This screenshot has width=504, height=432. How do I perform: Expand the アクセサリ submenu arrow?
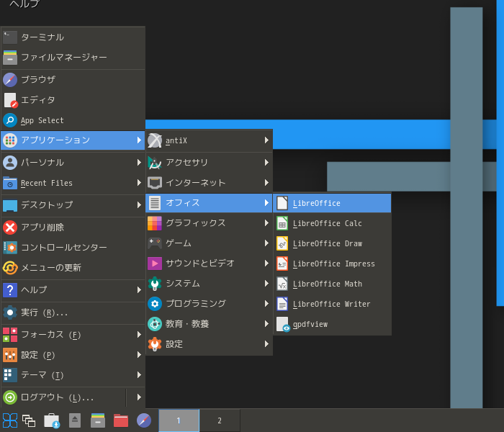266,163
